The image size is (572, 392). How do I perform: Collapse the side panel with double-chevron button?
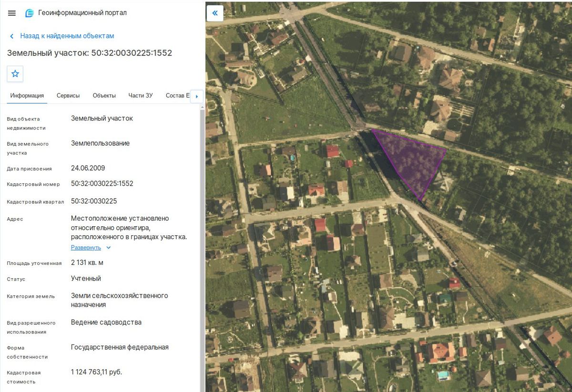(x=215, y=13)
